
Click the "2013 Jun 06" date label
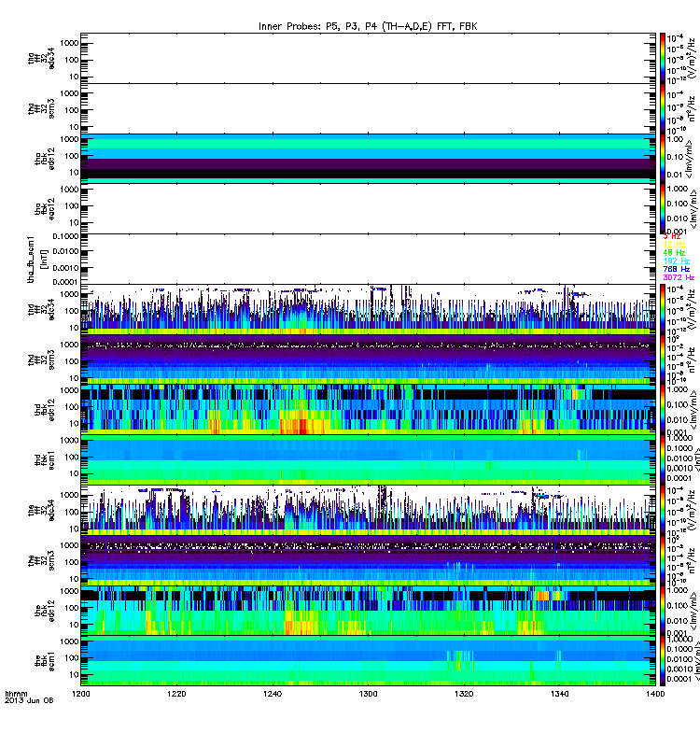coord(29,700)
